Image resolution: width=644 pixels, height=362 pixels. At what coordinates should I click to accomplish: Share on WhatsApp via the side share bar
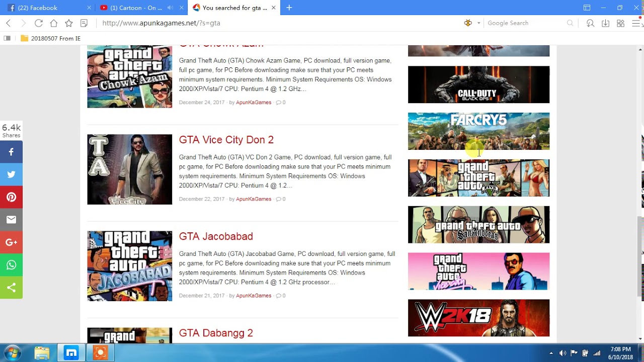pyautogui.click(x=11, y=265)
